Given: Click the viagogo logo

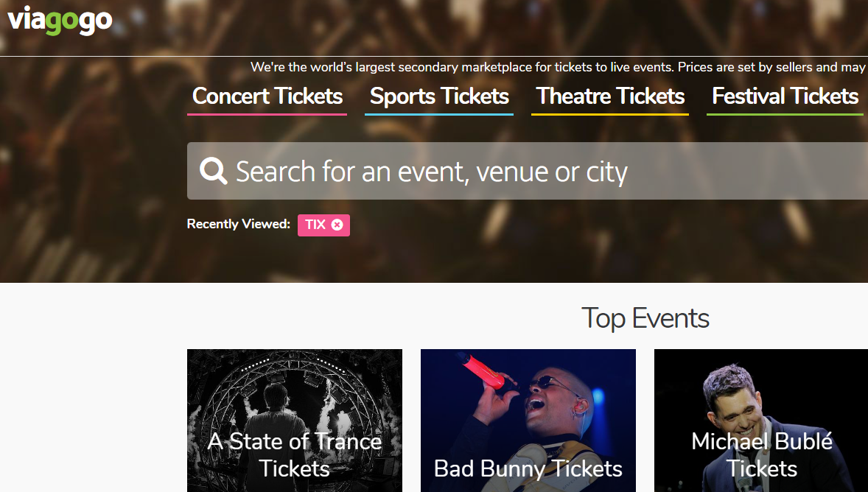Looking at the screenshot, I should [60, 21].
